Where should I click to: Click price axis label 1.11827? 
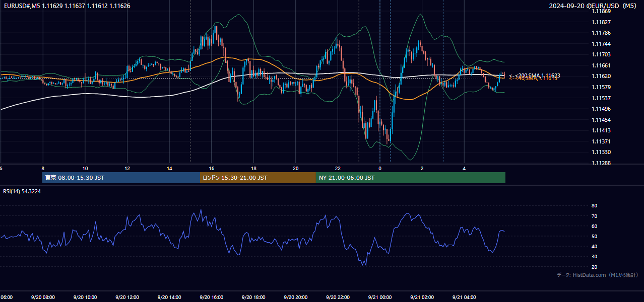(x=602, y=22)
